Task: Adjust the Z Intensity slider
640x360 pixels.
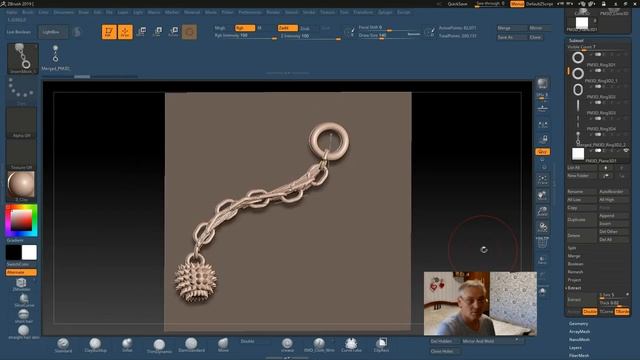Action: (310, 36)
